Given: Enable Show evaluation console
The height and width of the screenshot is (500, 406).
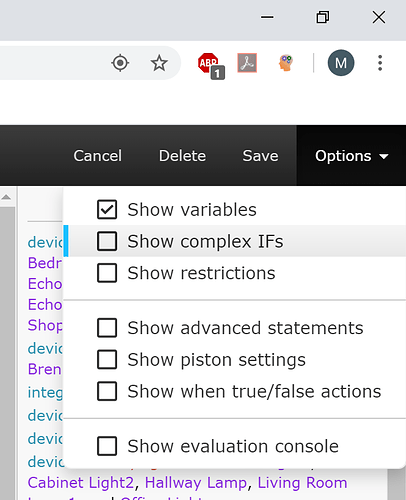Looking at the screenshot, I should (107, 446).
